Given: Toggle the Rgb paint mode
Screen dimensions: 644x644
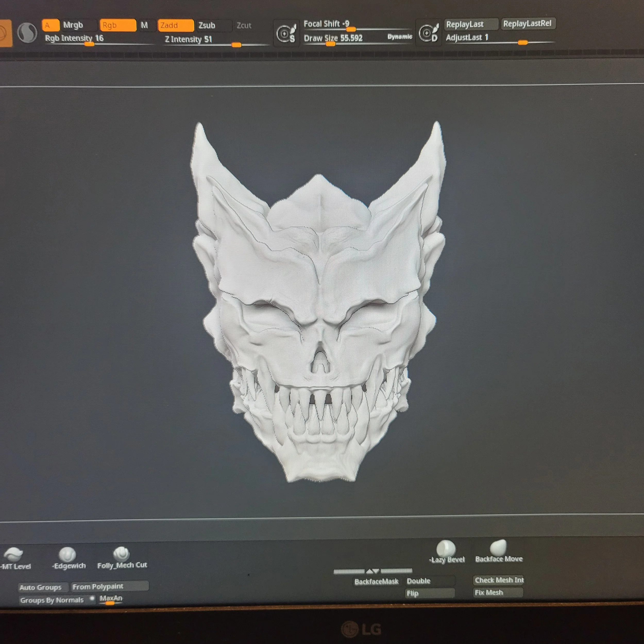Looking at the screenshot, I should [118, 25].
